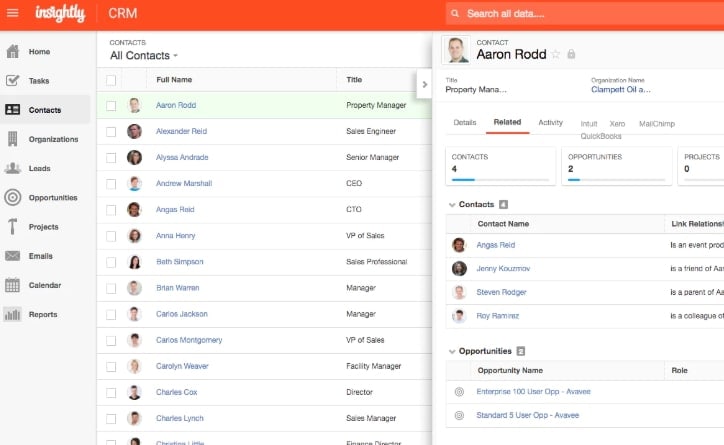Image resolution: width=724 pixels, height=445 pixels.
Task: Open Charles Lynch's contact link
Action: click(x=180, y=418)
